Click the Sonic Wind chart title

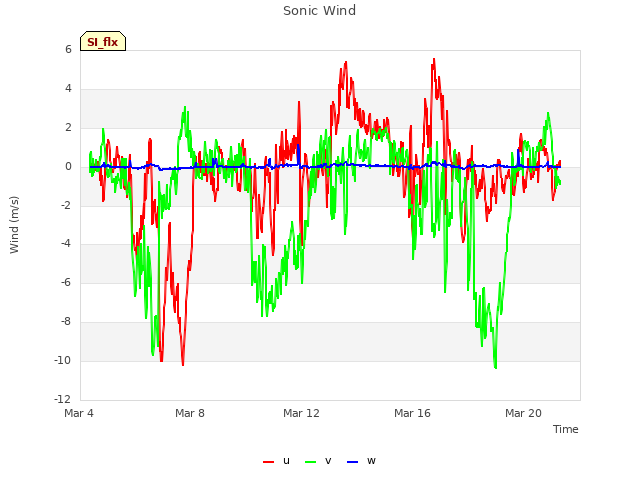pyautogui.click(x=320, y=11)
